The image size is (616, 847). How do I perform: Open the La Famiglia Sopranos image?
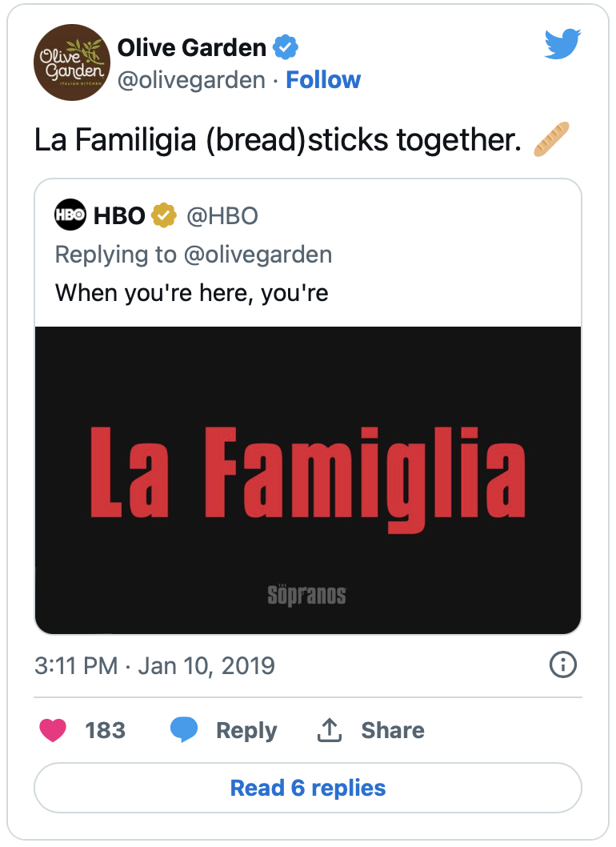click(x=308, y=480)
